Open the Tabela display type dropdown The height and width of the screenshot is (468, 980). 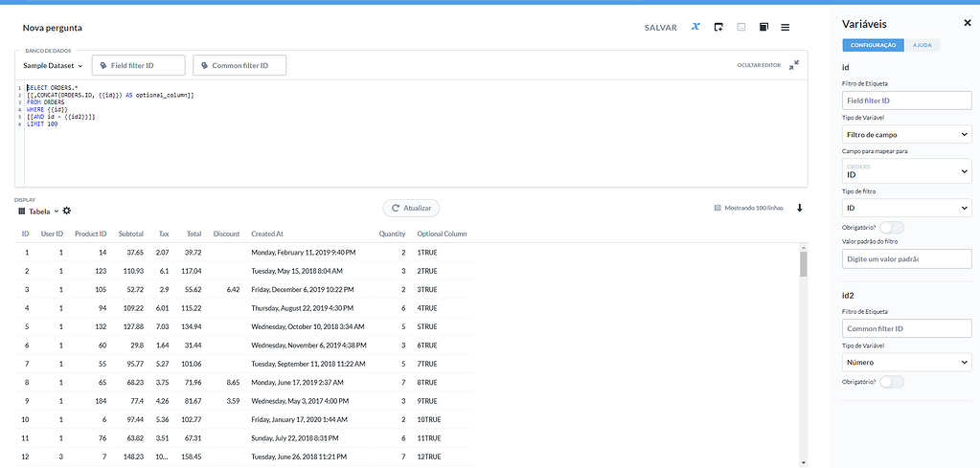click(38, 212)
